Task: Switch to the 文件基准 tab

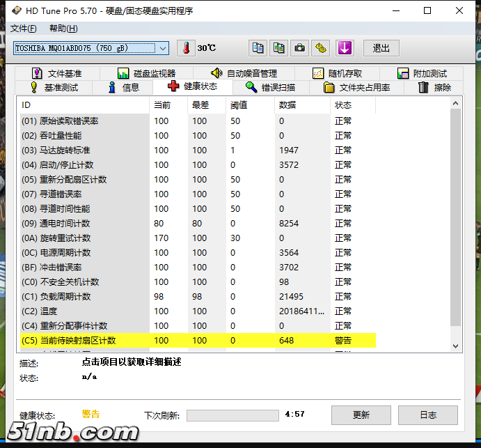Action: tap(57, 74)
